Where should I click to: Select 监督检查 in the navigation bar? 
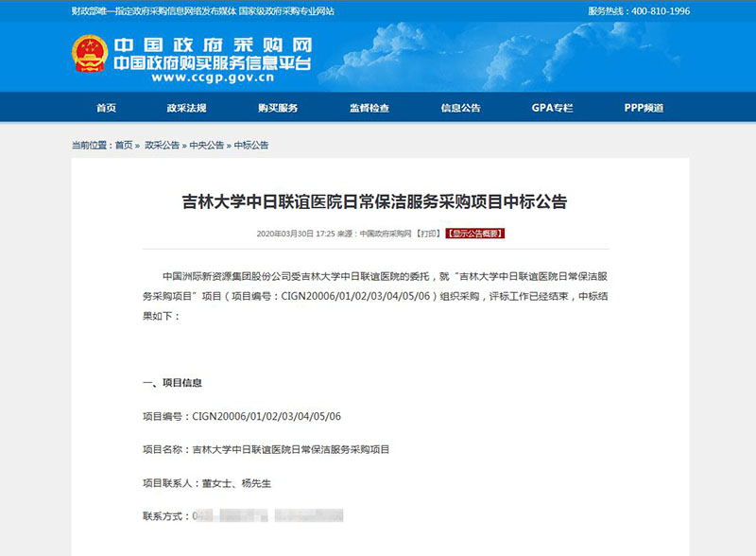click(x=369, y=108)
